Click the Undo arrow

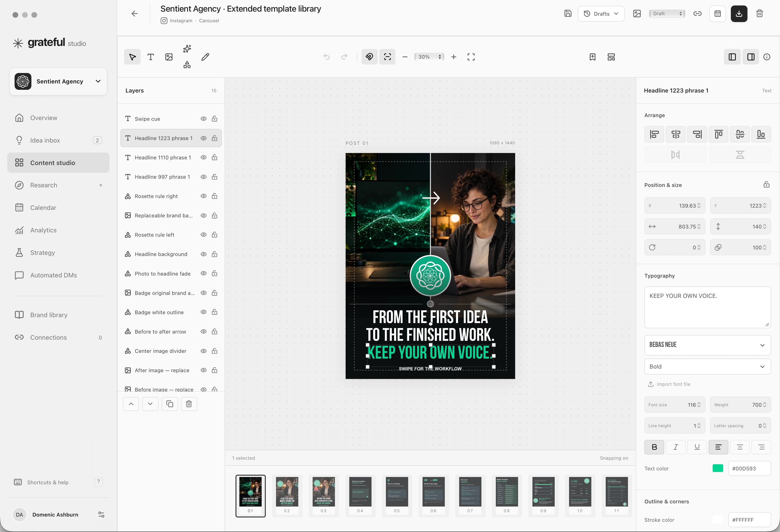coord(327,57)
